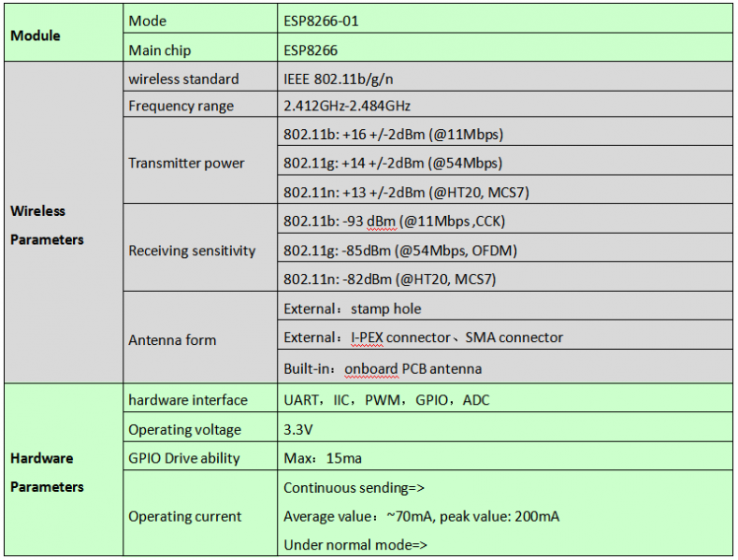Select the 'Transmitter power' label
The height and width of the screenshot is (560, 738).
(200, 161)
